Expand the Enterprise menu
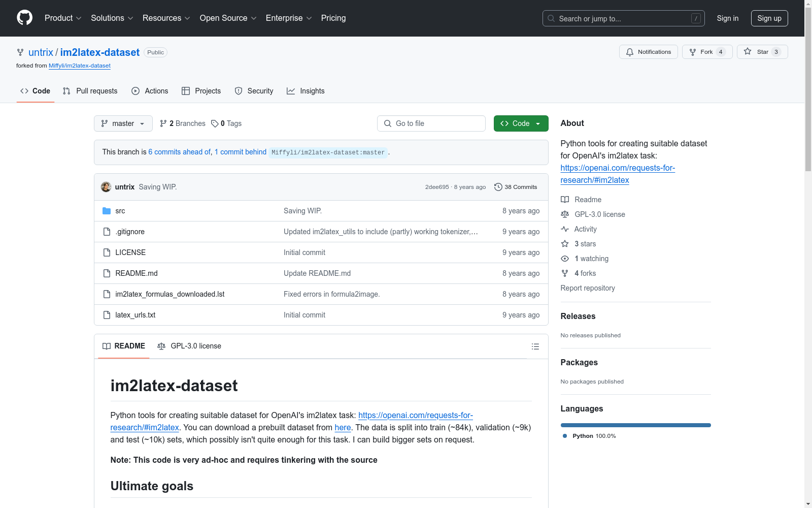 pos(289,18)
